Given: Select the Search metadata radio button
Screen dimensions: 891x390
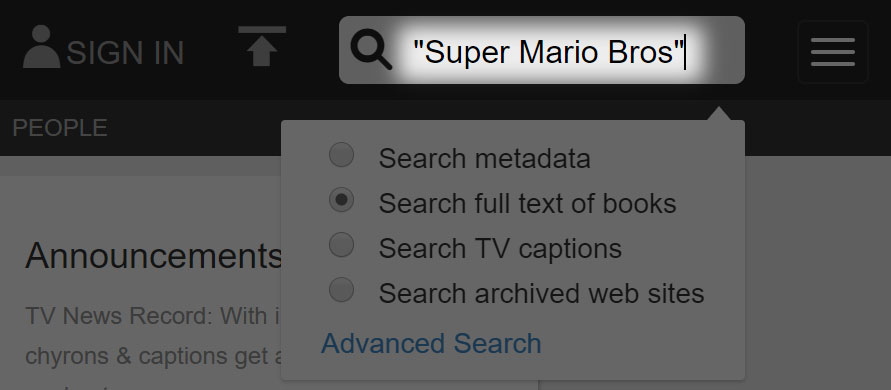Looking at the screenshot, I should pos(342,155).
